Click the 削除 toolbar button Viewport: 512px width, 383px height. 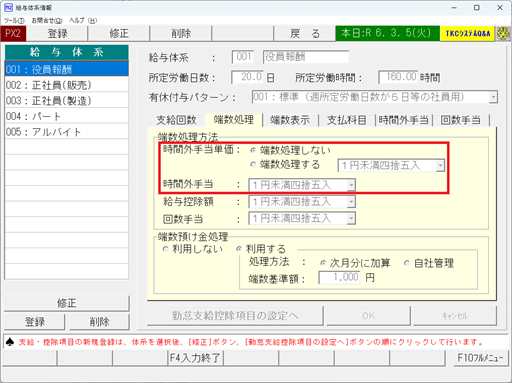(181, 34)
